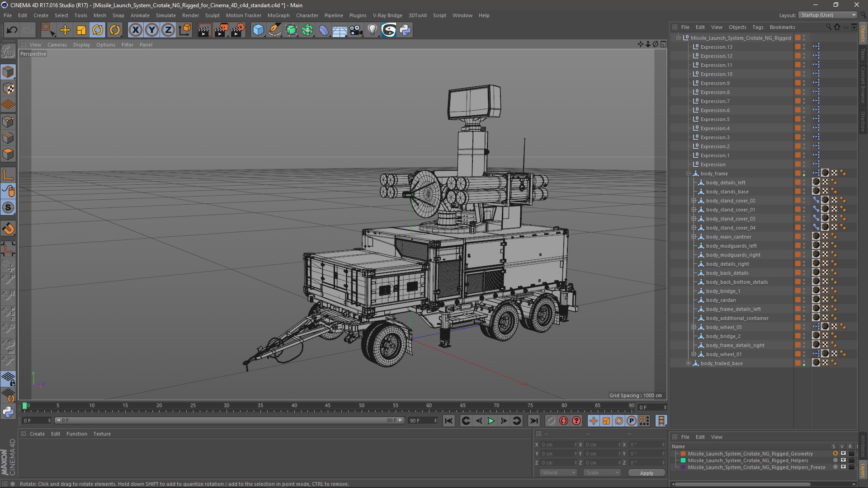Click the Undo arrow icon

[12, 30]
